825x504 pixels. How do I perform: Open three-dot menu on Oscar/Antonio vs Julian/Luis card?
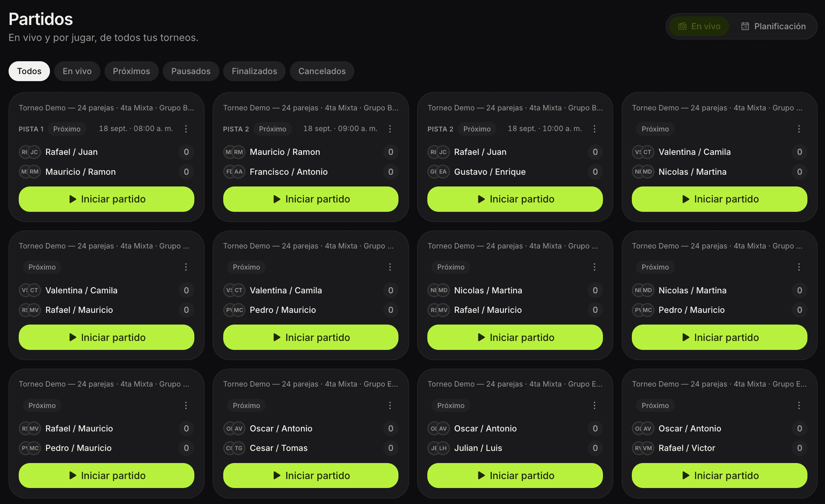pos(594,405)
